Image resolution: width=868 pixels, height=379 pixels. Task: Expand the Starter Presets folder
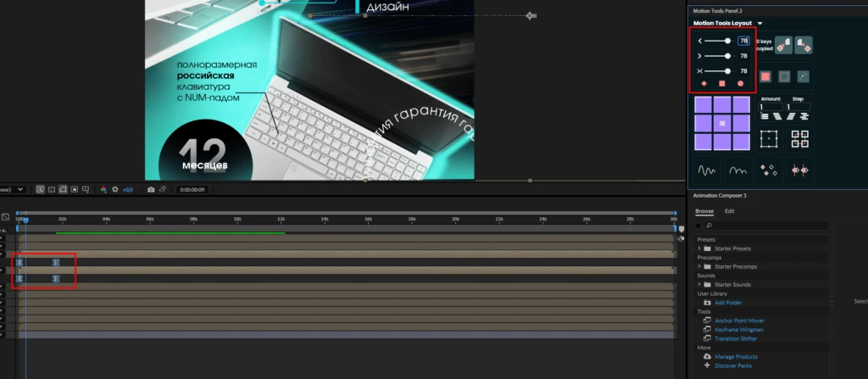pyautogui.click(x=699, y=248)
